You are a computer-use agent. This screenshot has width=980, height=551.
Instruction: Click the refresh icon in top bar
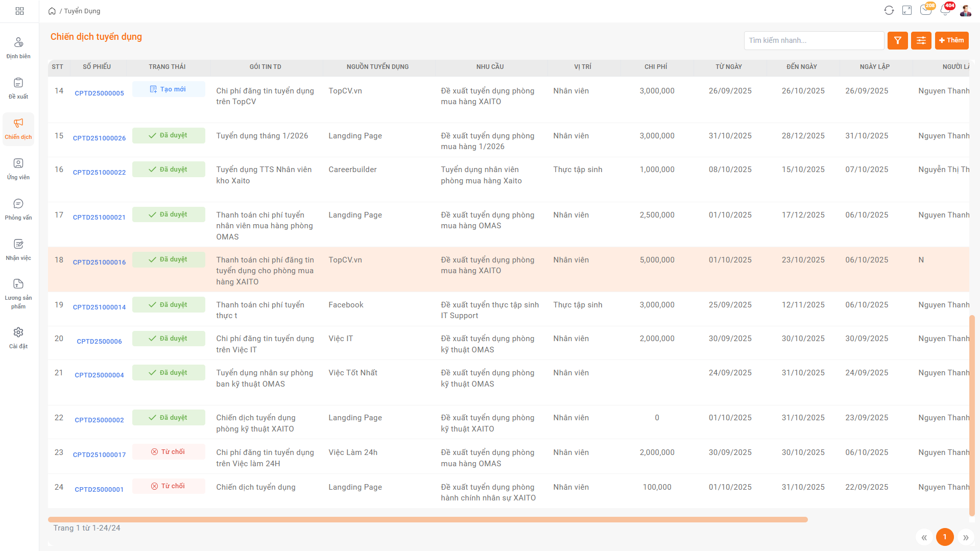point(889,11)
